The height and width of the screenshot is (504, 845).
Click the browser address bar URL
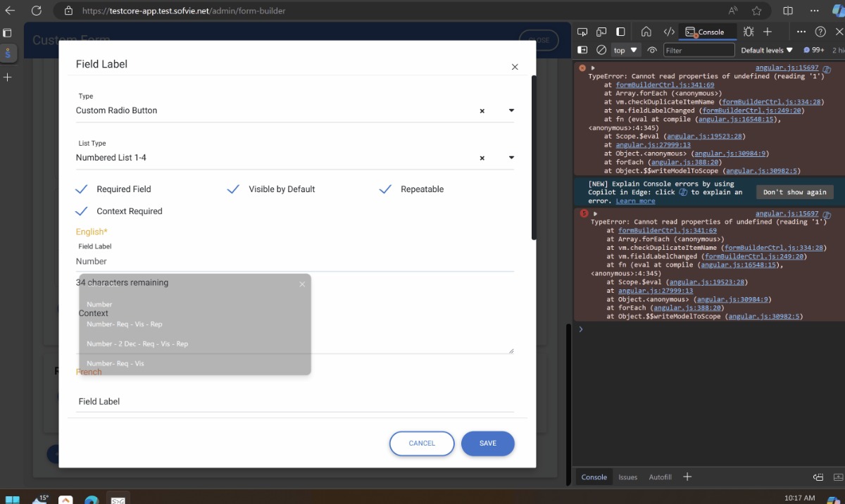[184, 11]
